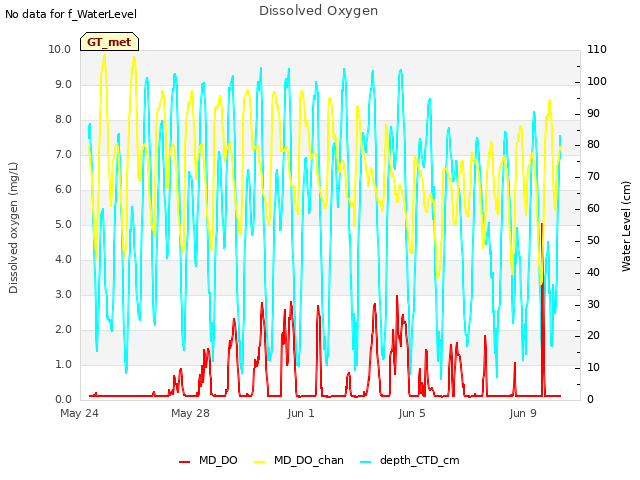Image resolution: width=640 pixels, height=480 pixels.
Task: Click the 50 right axis tick label
Action: pos(593,240)
